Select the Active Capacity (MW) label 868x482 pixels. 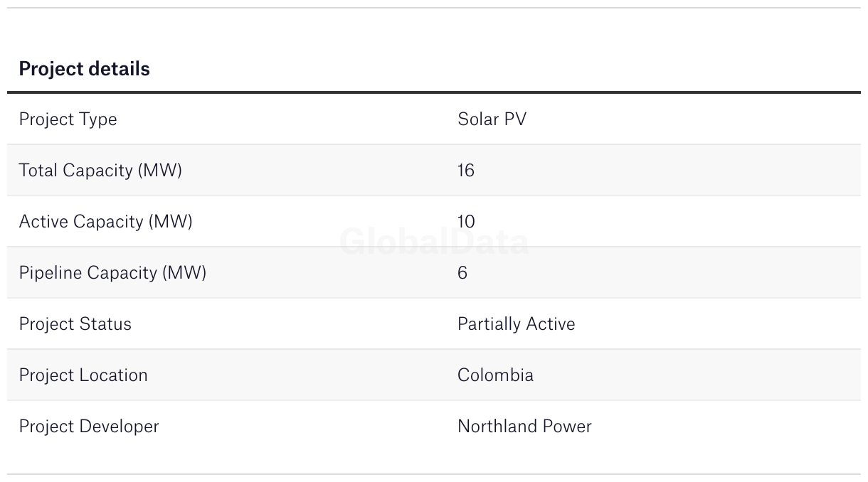[x=105, y=222]
